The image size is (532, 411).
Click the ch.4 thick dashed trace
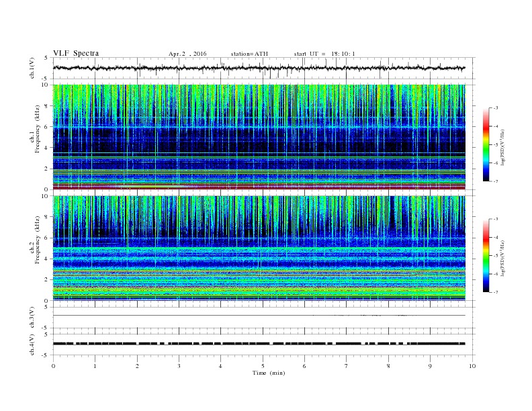click(x=259, y=344)
